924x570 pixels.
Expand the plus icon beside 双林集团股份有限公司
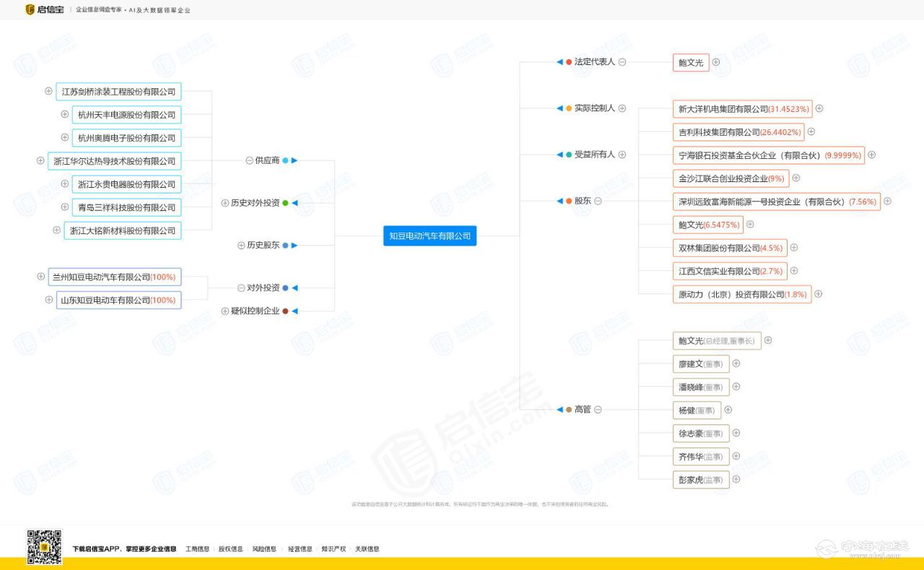tap(794, 248)
